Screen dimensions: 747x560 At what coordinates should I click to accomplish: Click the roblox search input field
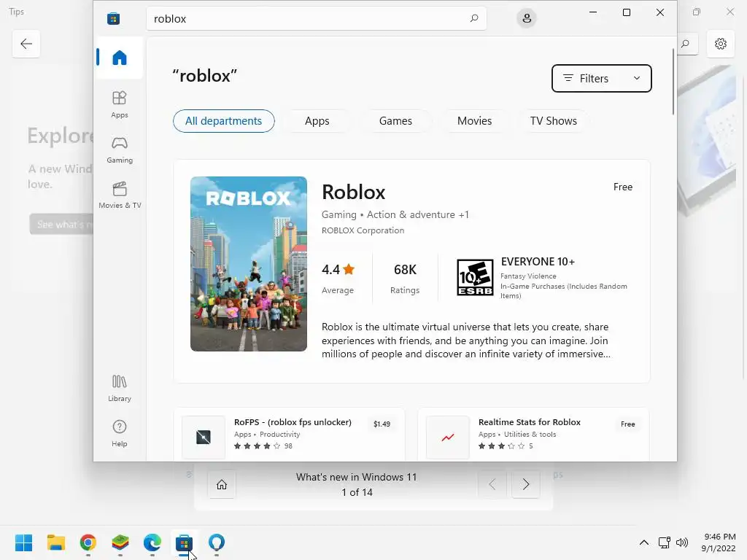click(317, 18)
